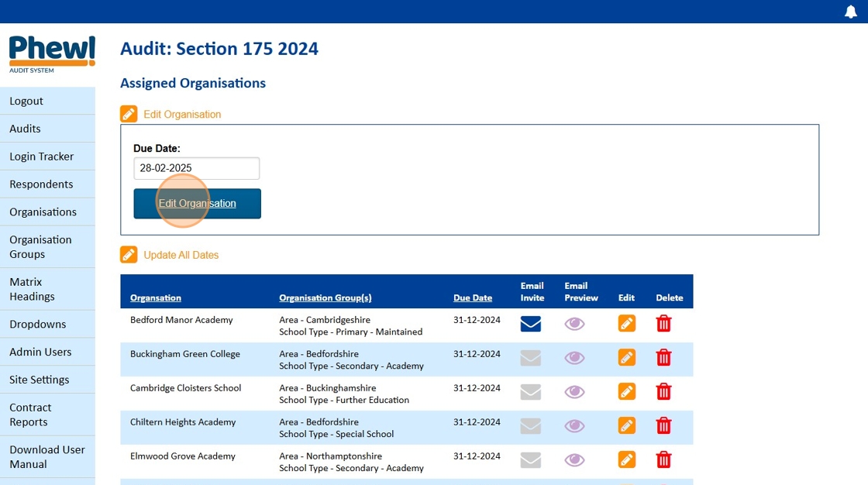Preview email for Bedford Manor Academy

click(574, 324)
